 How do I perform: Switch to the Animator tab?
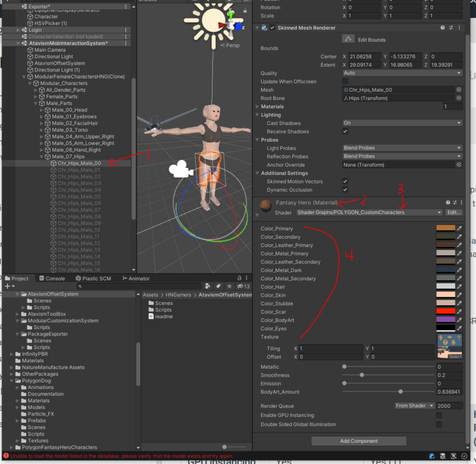coord(136,278)
